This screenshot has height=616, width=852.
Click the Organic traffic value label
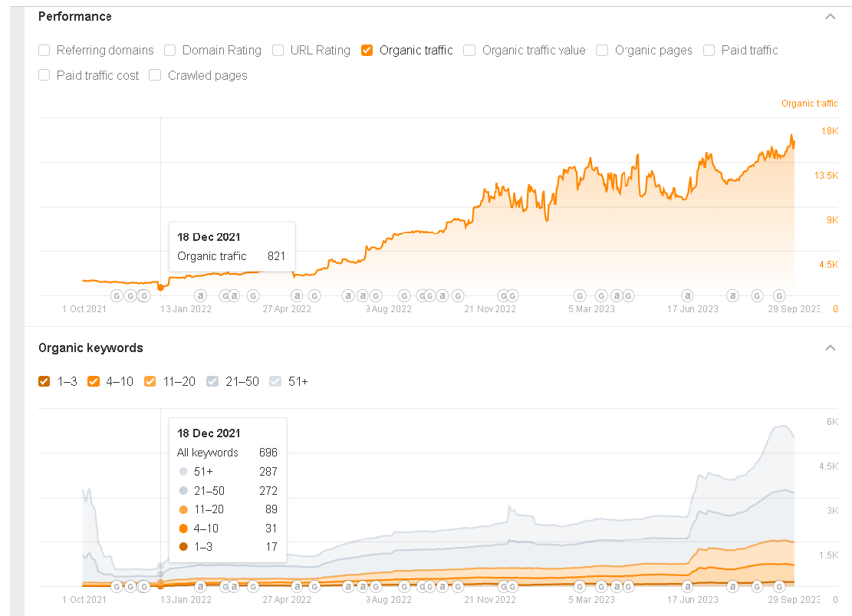point(533,51)
